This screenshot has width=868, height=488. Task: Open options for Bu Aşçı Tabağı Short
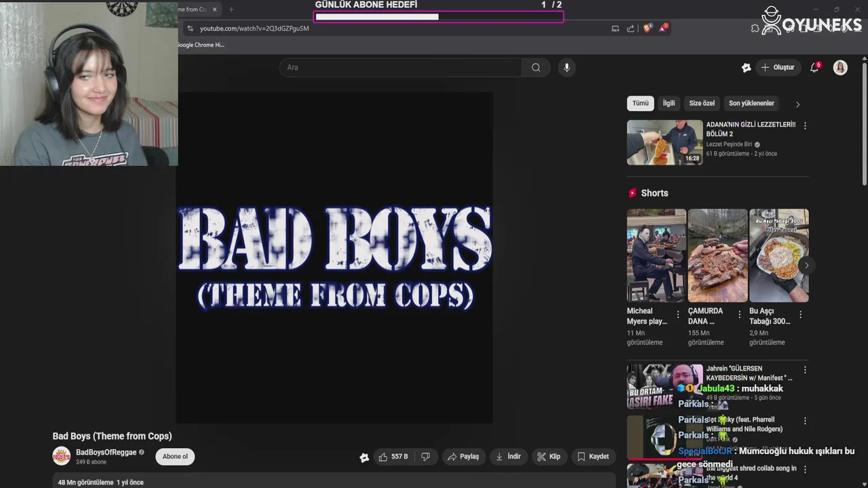click(x=800, y=314)
